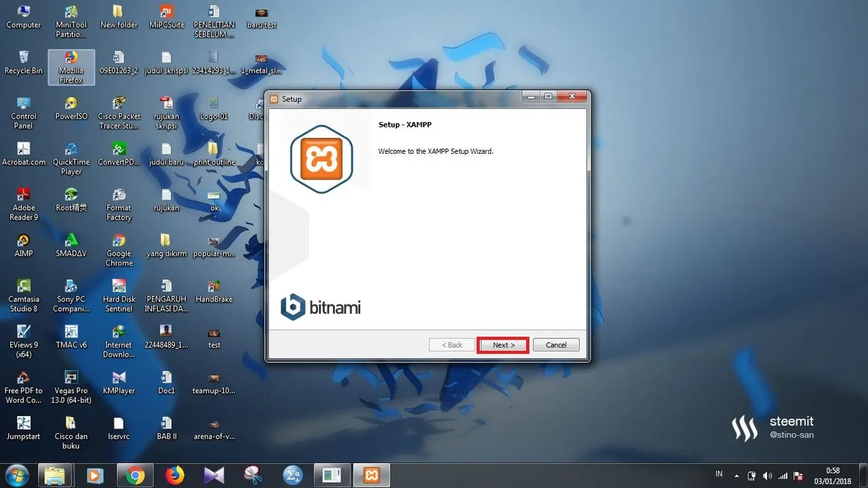This screenshot has width=868, height=488.
Task: Select Camtasia Studio 8 shortcut
Action: (24, 296)
